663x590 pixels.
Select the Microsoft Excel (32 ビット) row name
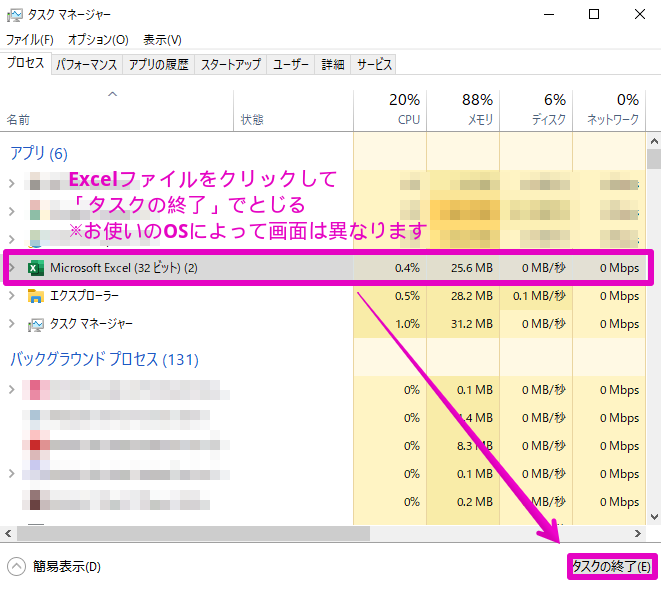(124, 268)
